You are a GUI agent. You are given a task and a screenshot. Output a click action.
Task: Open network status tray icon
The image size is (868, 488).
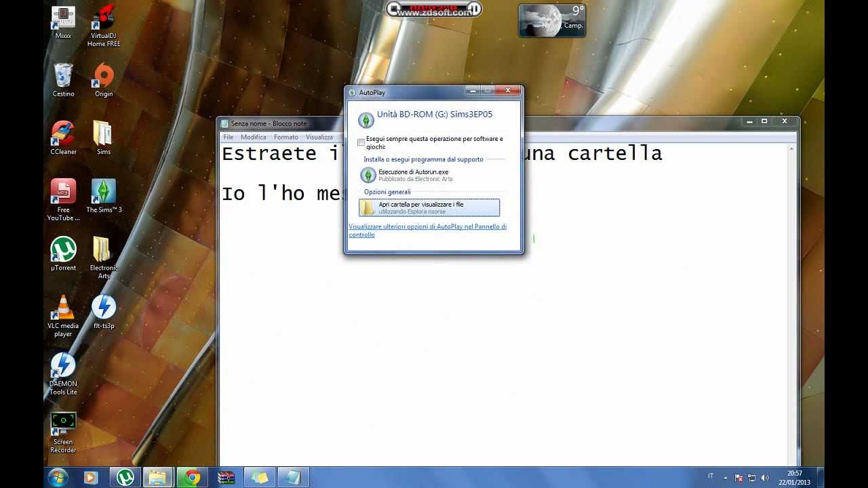pyautogui.click(x=752, y=478)
